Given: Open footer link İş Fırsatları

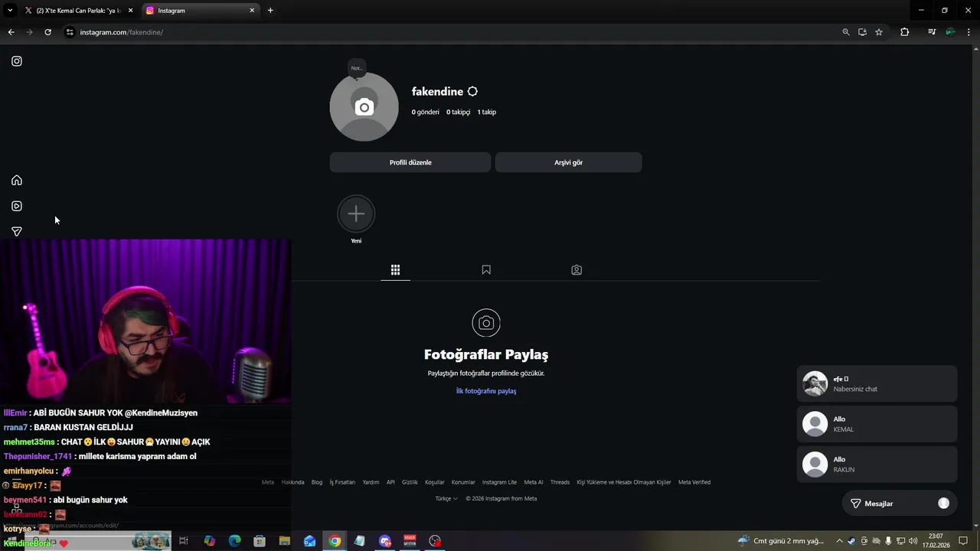Looking at the screenshot, I should (x=342, y=482).
